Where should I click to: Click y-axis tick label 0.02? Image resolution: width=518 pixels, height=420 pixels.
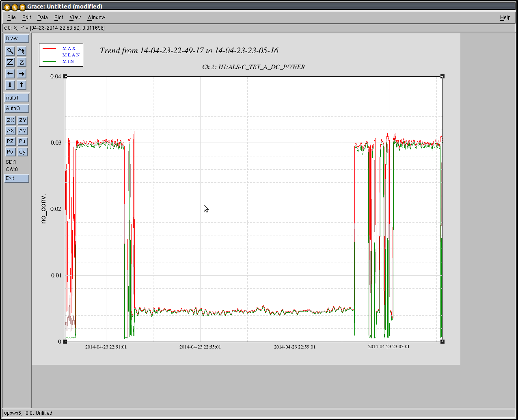pyautogui.click(x=56, y=209)
